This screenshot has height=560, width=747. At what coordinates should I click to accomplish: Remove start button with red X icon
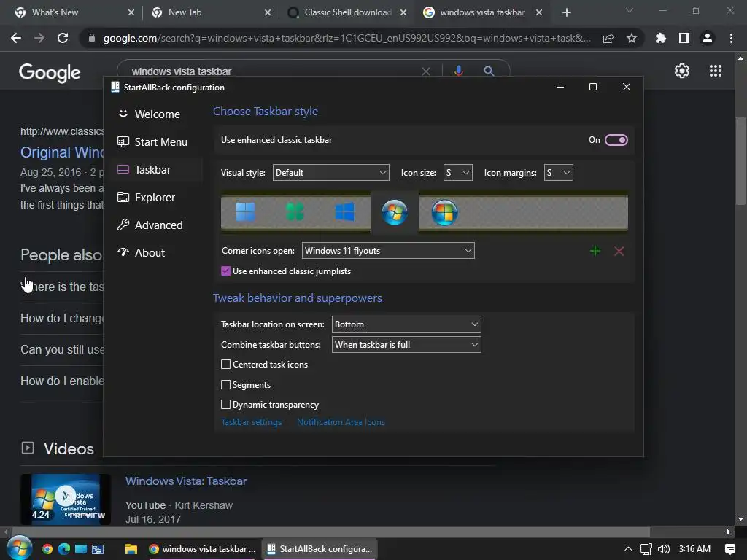tap(619, 251)
